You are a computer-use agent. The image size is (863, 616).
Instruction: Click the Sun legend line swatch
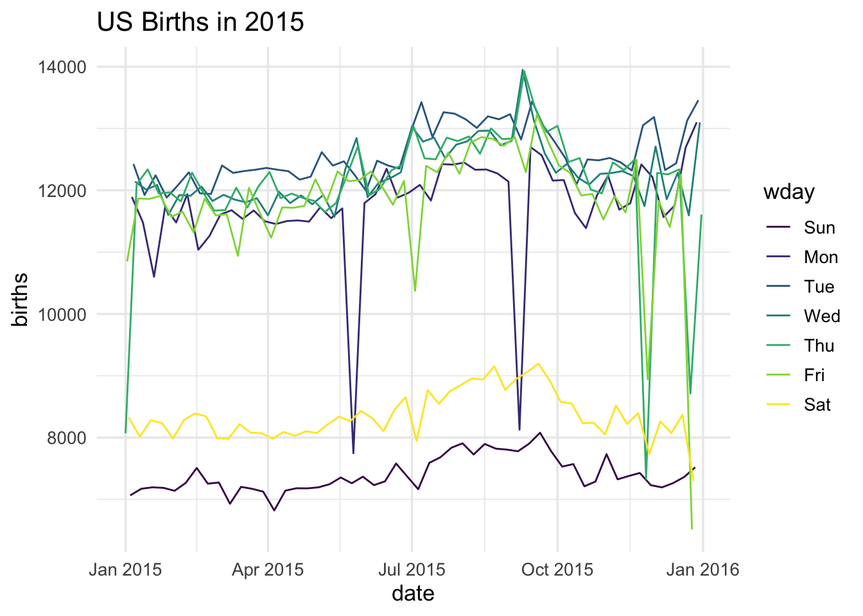click(x=778, y=228)
